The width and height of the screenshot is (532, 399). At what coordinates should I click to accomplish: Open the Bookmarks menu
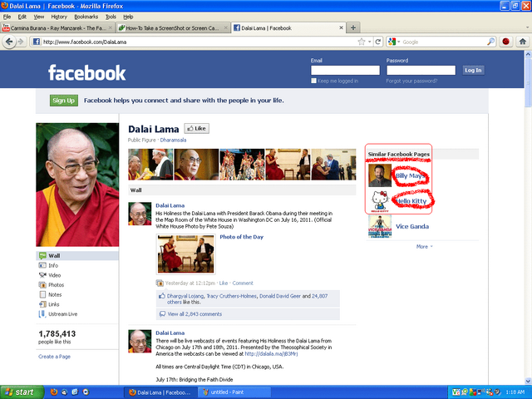click(86, 17)
